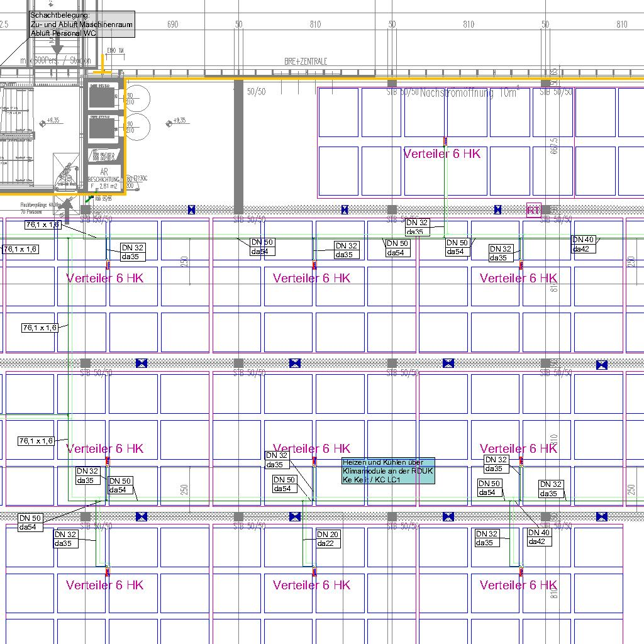Screen dimensions: 644x644
Task: Select the upper shaft duct square block
Action: coord(102,96)
